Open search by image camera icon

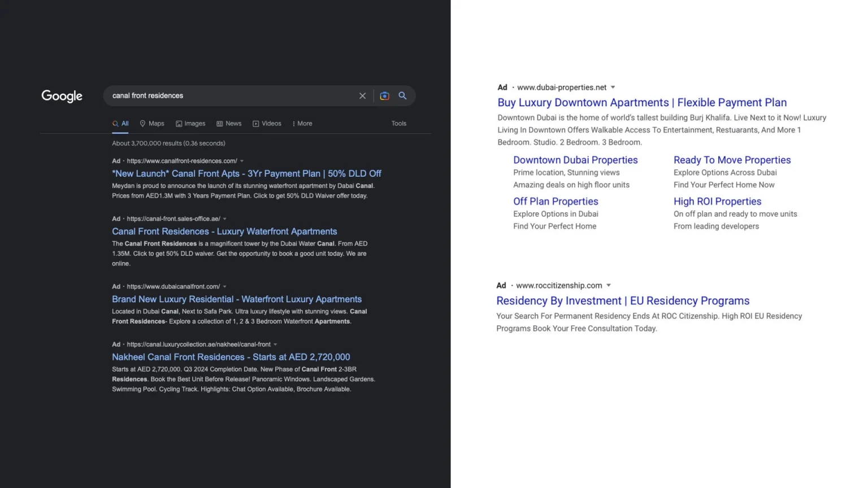click(x=384, y=96)
